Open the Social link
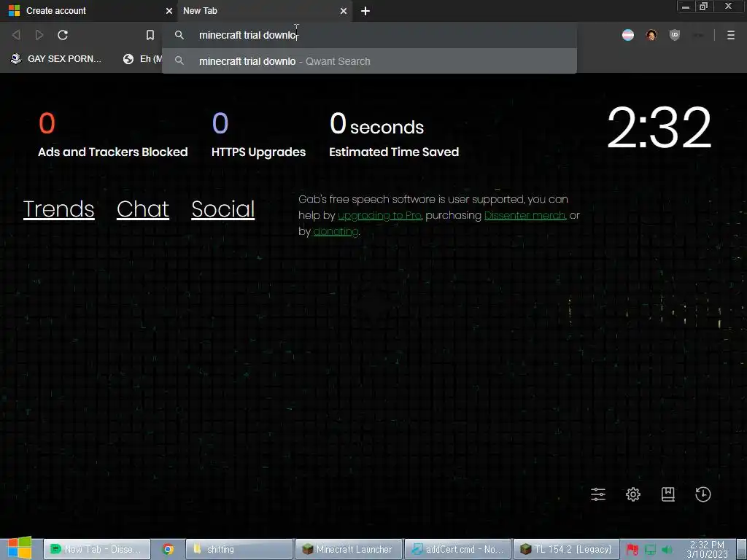 pyautogui.click(x=223, y=209)
